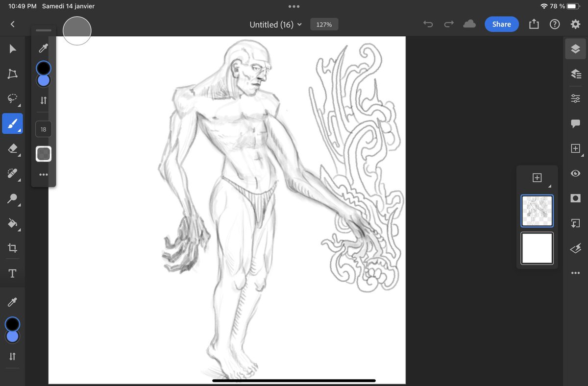
Task: Select the Healing bandage tool
Action: [x=13, y=173]
